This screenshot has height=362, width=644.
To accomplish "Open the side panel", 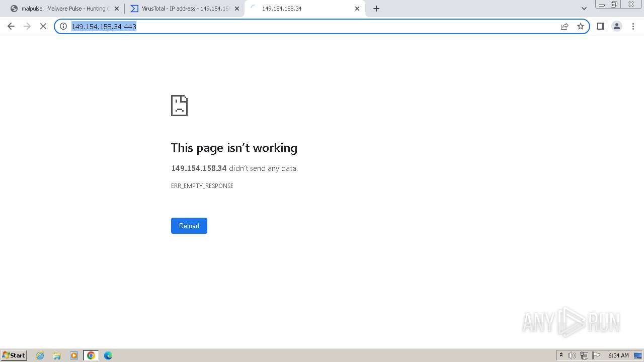I will pyautogui.click(x=601, y=26).
